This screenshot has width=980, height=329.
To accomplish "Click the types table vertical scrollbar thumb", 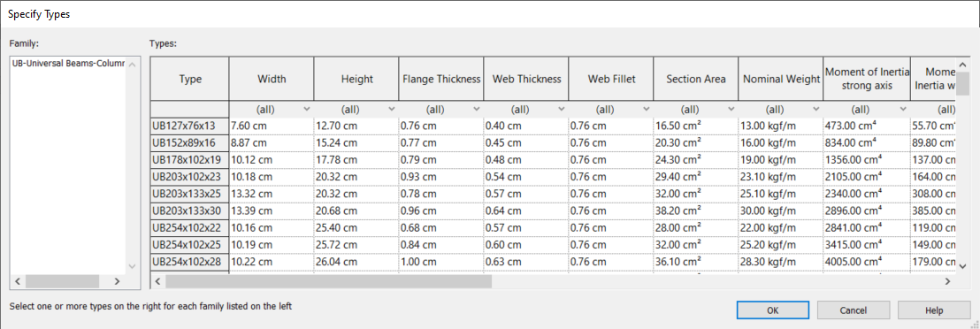I will point(964,84).
